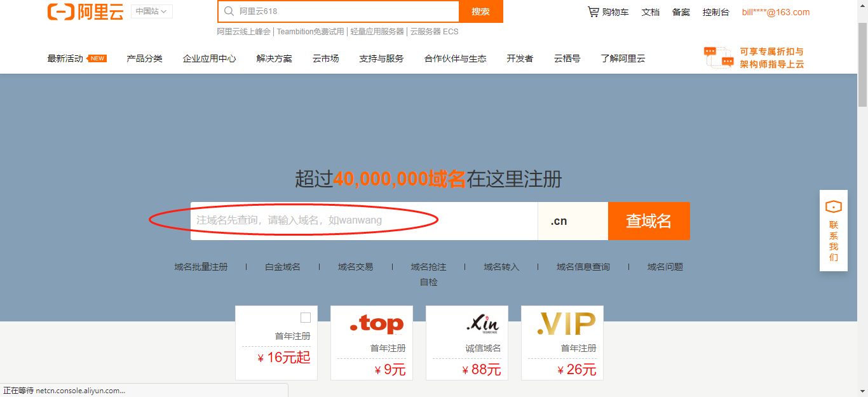Open 轻量应用服务器 link
Screen dimensions: 868x397
[x=377, y=31]
